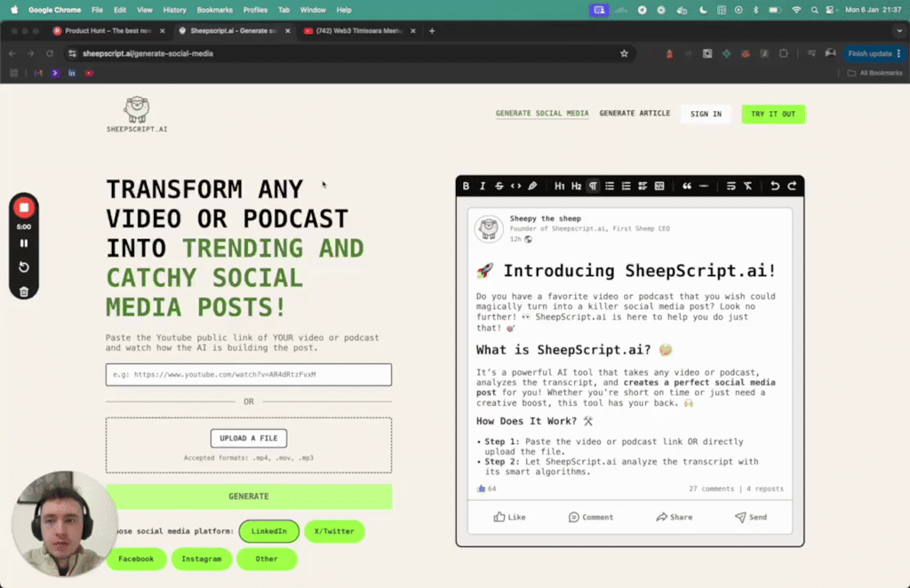Image resolution: width=910 pixels, height=588 pixels.
Task: Toggle italic formatting in the editor toolbar
Action: click(x=483, y=187)
